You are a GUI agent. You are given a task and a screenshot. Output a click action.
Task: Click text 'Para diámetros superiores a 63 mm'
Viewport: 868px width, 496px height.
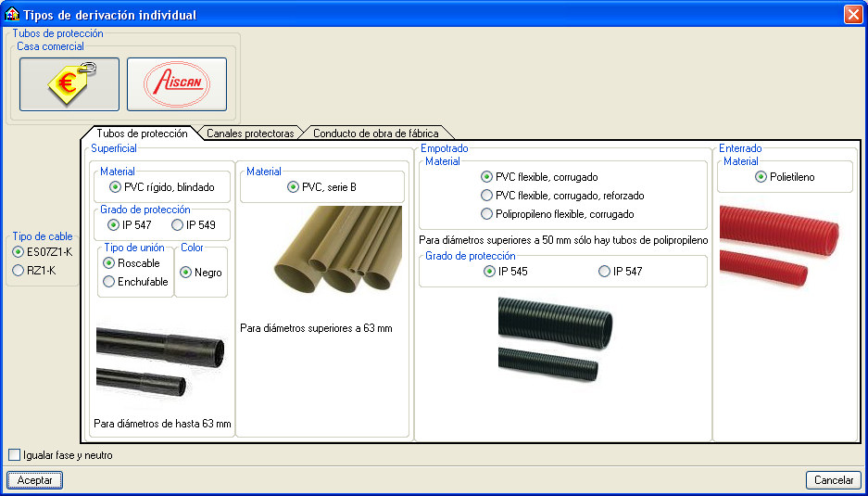(x=316, y=328)
